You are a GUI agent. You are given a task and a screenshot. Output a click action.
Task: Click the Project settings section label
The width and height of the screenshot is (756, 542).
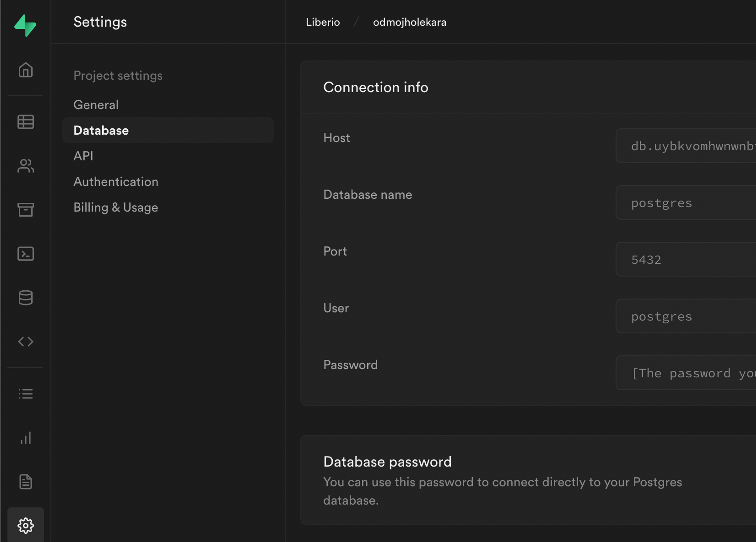pyautogui.click(x=118, y=76)
